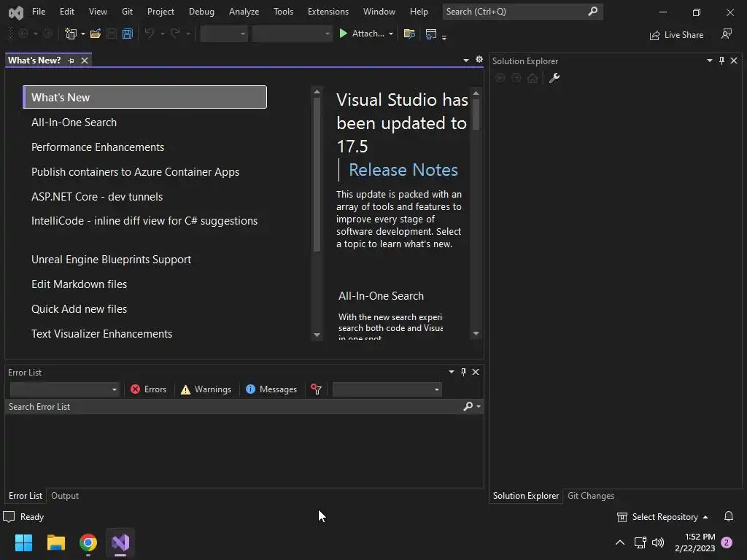Click the Solution Explorer wrench properties icon
Viewport: 747px width, 560px height.
pos(554,78)
